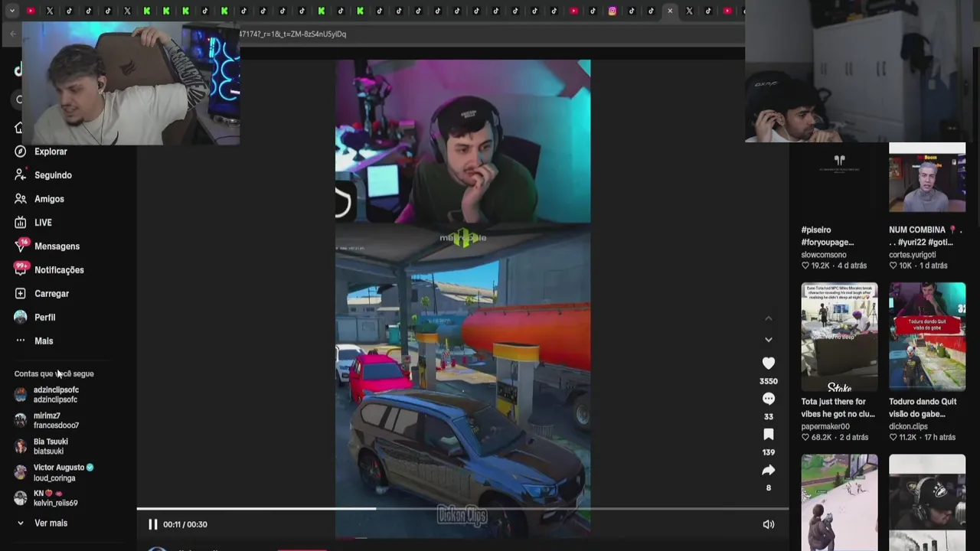Open NUM COMBINA video thumbnail
The height and width of the screenshot is (551, 980).
pyautogui.click(x=927, y=178)
